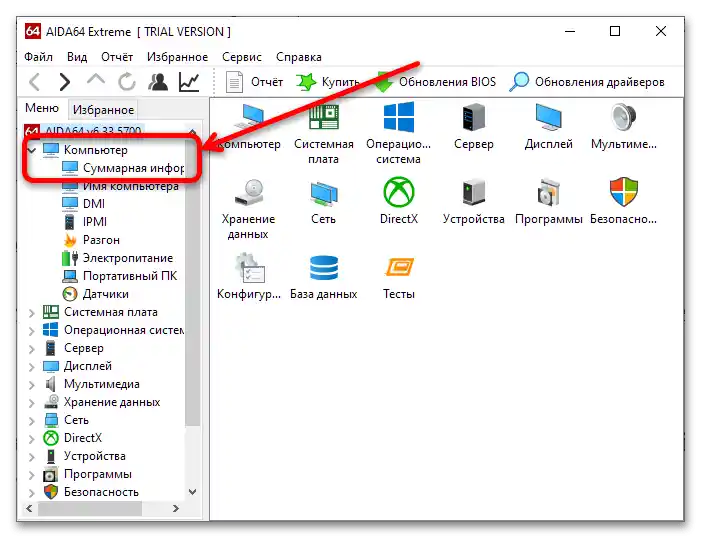
Task: Open the Отчёт menu in menu bar
Action: (x=117, y=57)
